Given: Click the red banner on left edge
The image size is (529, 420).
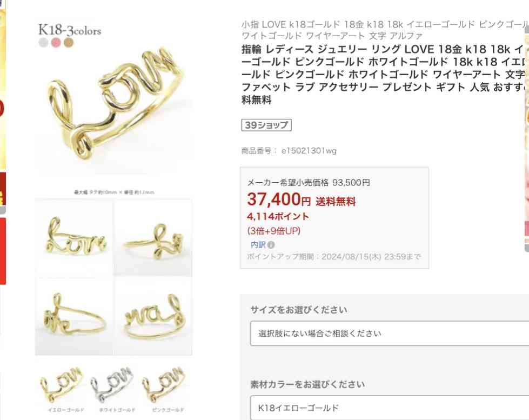Looking at the screenshot, I should point(3,251).
